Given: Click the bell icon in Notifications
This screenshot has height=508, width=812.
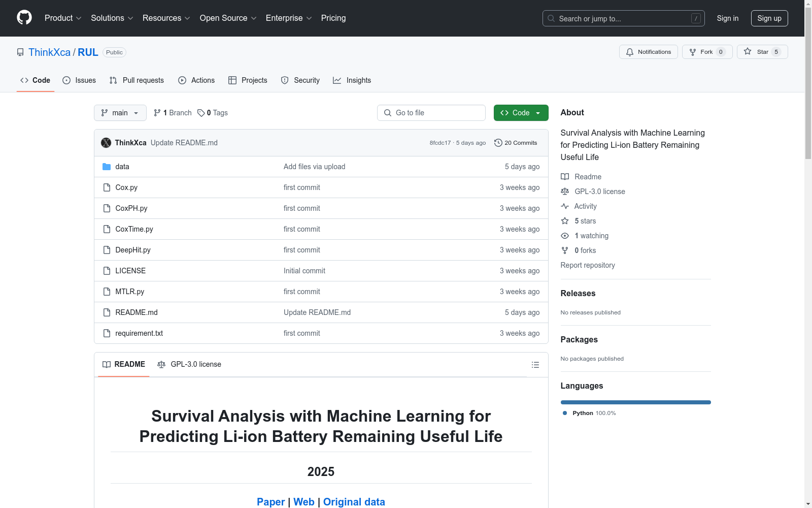Looking at the screenshot, I should tap(630, 52).
